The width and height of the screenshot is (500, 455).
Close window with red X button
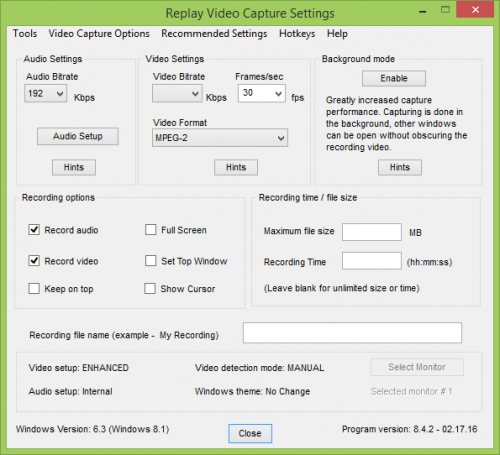coord(475,10)
